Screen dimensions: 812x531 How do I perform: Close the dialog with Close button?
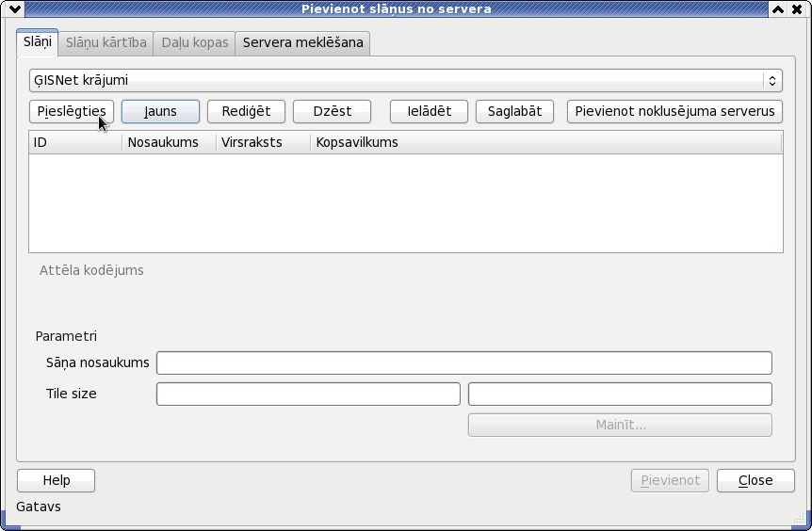tap(755, 480)
